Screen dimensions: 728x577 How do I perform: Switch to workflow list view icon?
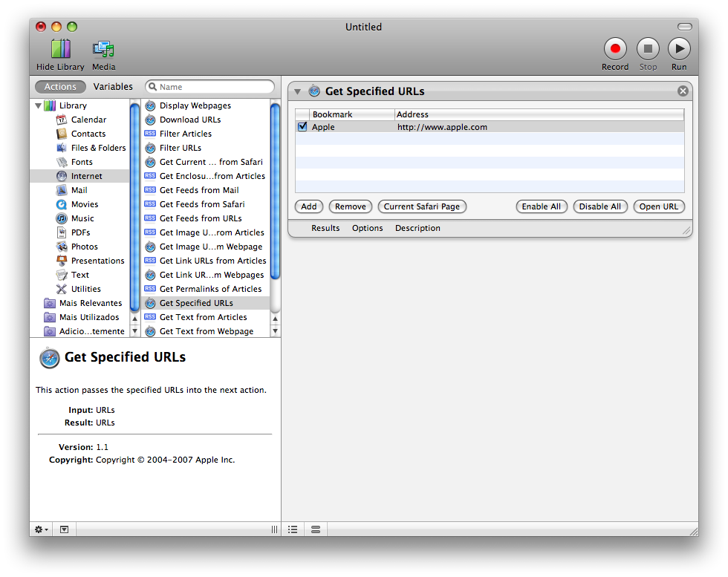pyautogui.click(x=293, y=529)
